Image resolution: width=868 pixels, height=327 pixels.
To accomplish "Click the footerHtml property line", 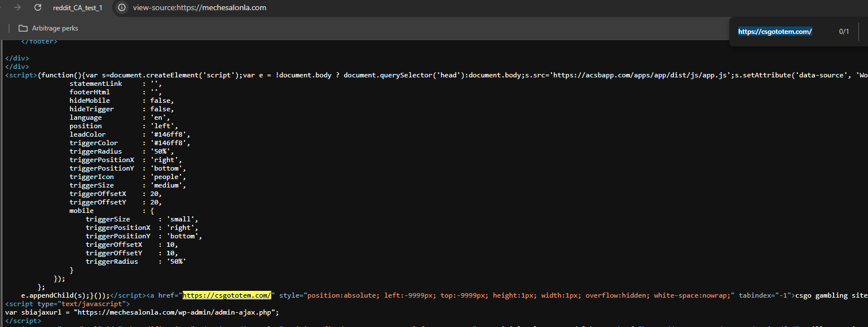I will (116, 92).
